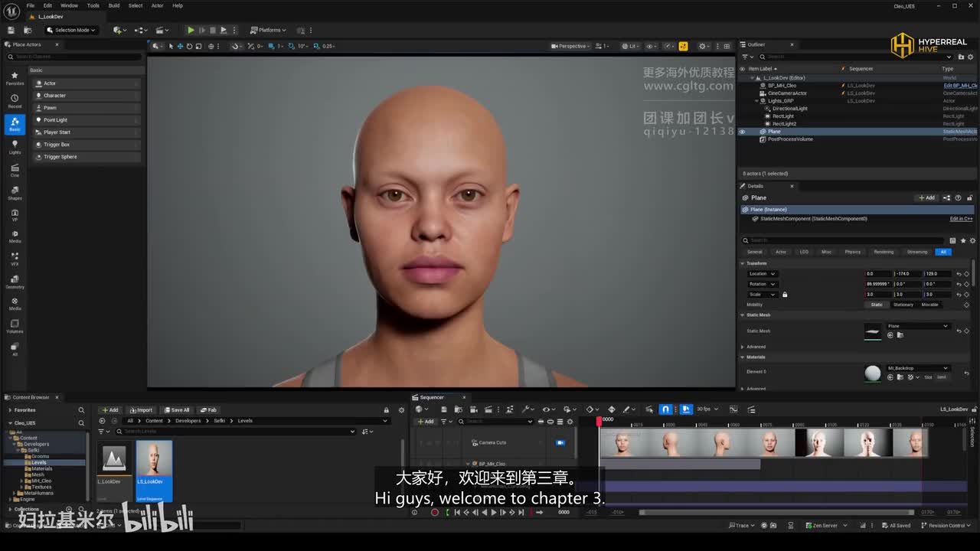980x551 pixels.
Task: Open the Platforms dropdown
Action: coord(268,30)
